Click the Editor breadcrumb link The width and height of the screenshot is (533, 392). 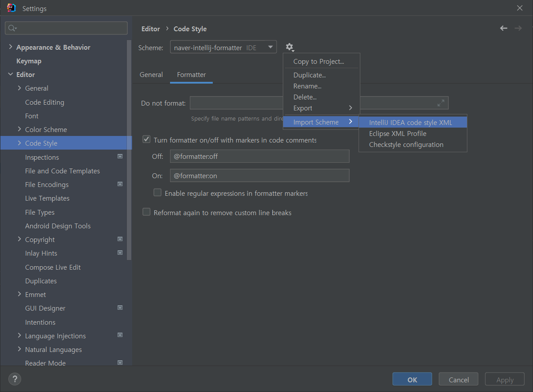[151, 29]
